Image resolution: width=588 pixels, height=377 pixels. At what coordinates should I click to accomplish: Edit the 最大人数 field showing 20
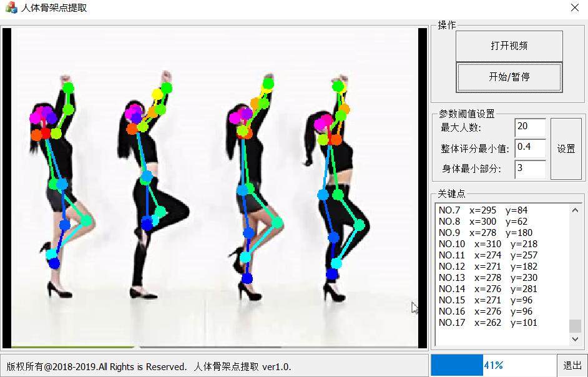[530, 127]
